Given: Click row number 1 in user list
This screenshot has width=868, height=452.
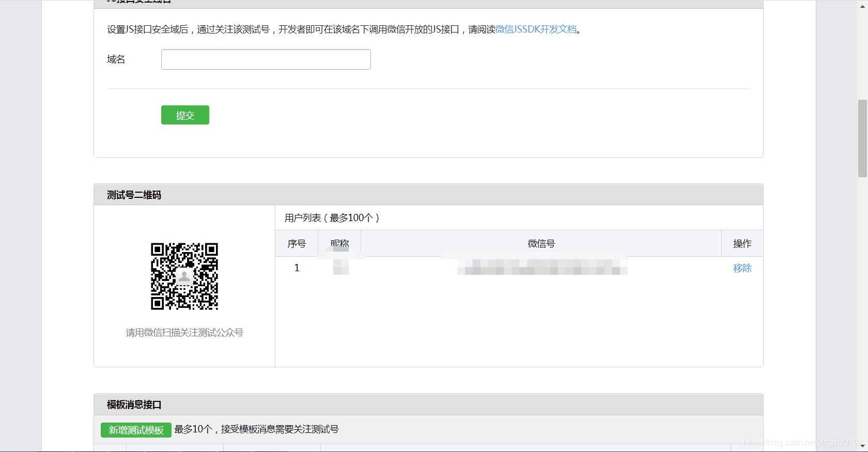Looking at the screenshot, I should (297, 268).
